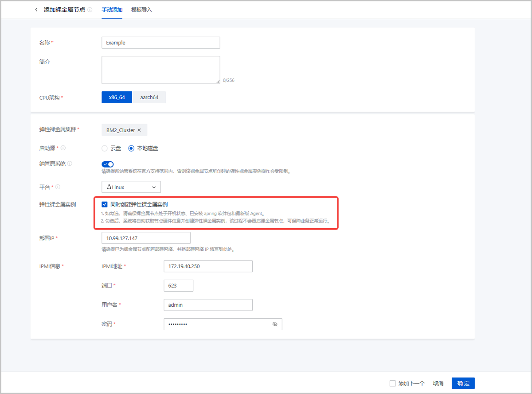Image resolution: width=532 pixels, height=394 pixels.
Task: Click the 取消 cancel button
Action: [438, 383]
